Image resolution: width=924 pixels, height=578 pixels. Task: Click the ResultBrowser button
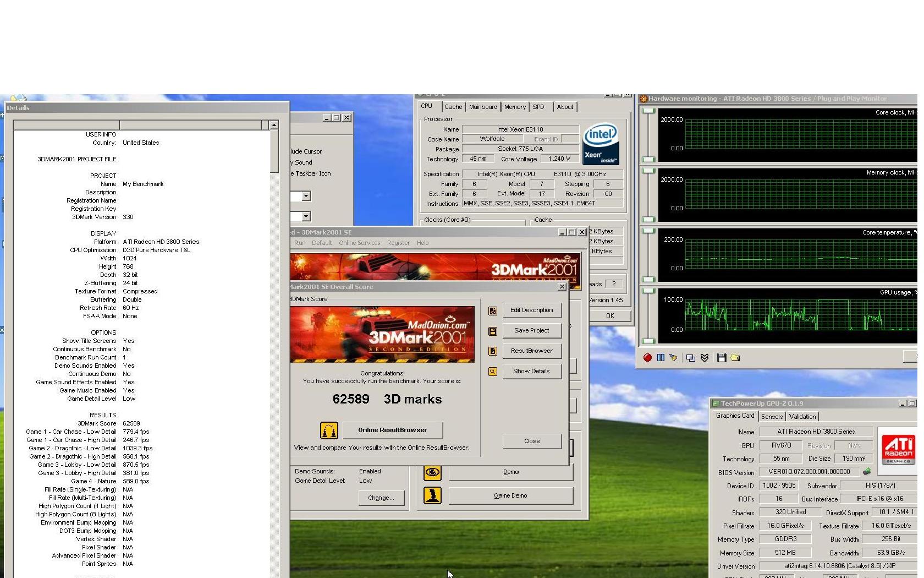(x=532, y=351)
